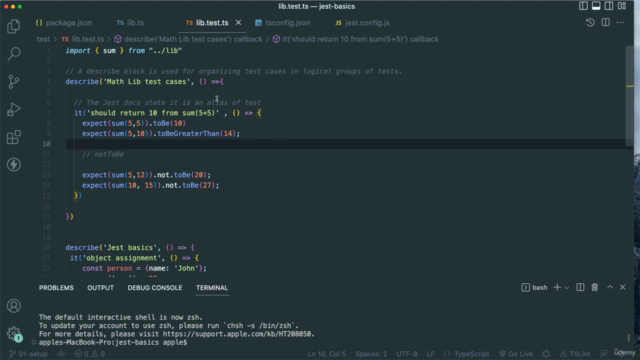The width and height of the screenshot is (640, 360).
Task: Click the status bar gear icon next to Go Live
Action: pos(546,354)
